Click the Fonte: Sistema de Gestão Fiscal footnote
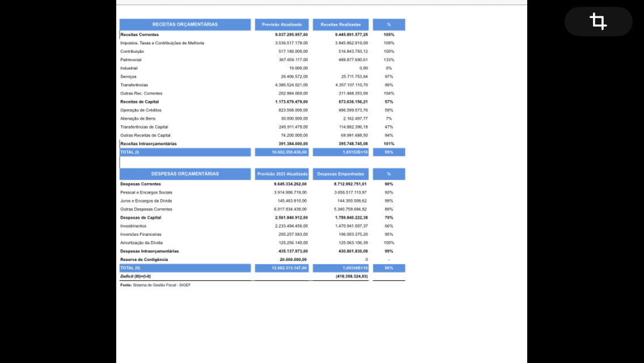This screenshot has width=644, height=363. [x=155, y=285]
